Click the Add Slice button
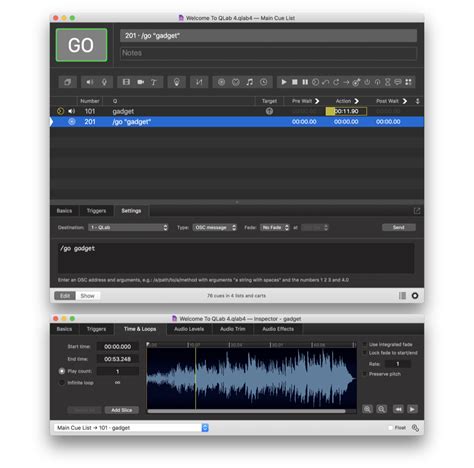The width and height of the screenshot is (474, 468). tap(122, 410)
